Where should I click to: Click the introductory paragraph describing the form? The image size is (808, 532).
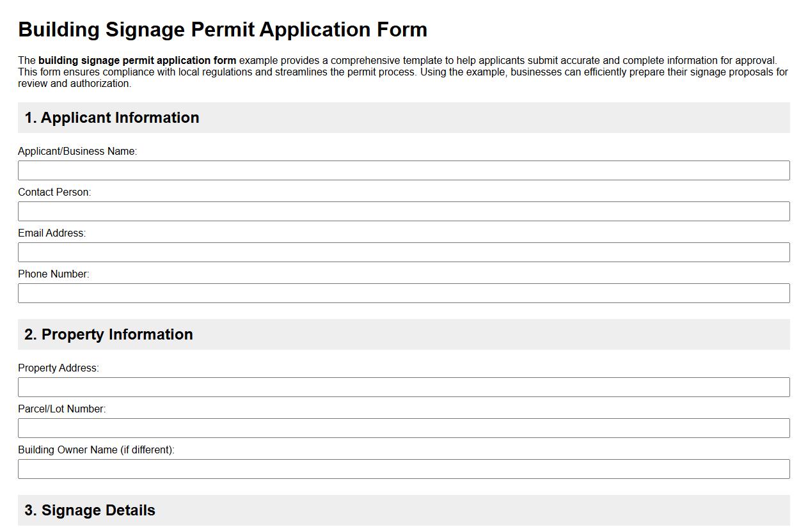click(x=403, y=72)
